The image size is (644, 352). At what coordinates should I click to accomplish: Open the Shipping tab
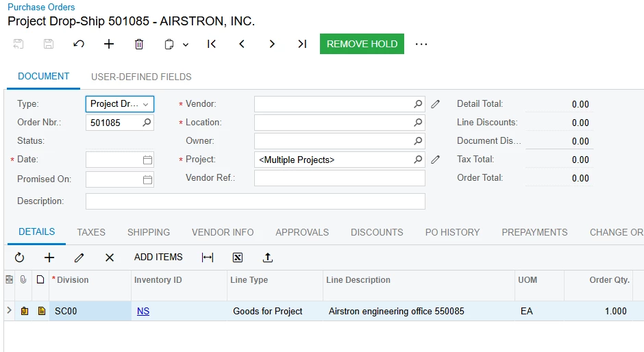(149, 232)
